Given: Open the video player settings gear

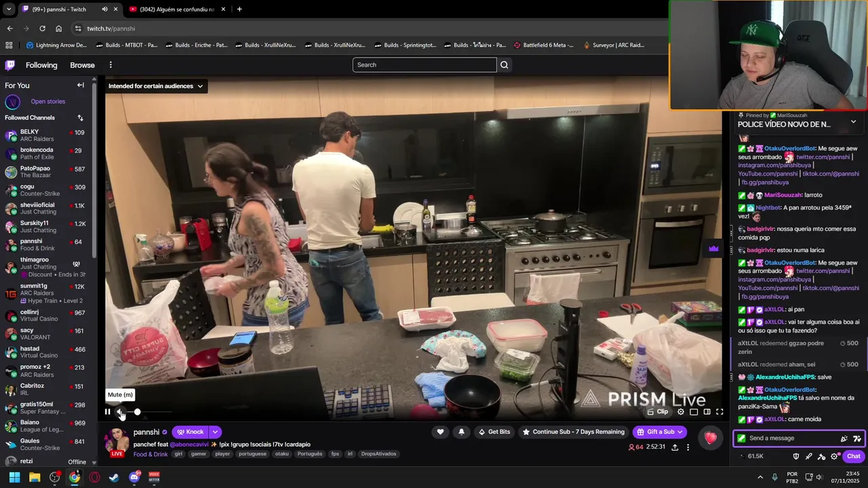Looking at the screenshot, I should point(681,411).
